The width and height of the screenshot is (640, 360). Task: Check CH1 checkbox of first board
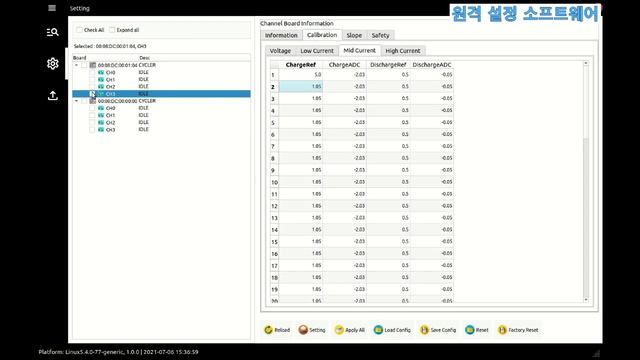(92, 80)
